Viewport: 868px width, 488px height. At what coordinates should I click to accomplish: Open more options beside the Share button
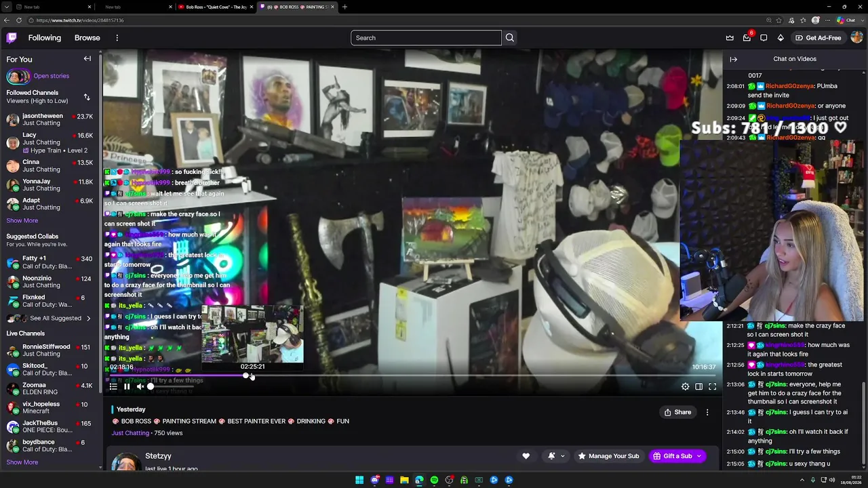point(707,412)
